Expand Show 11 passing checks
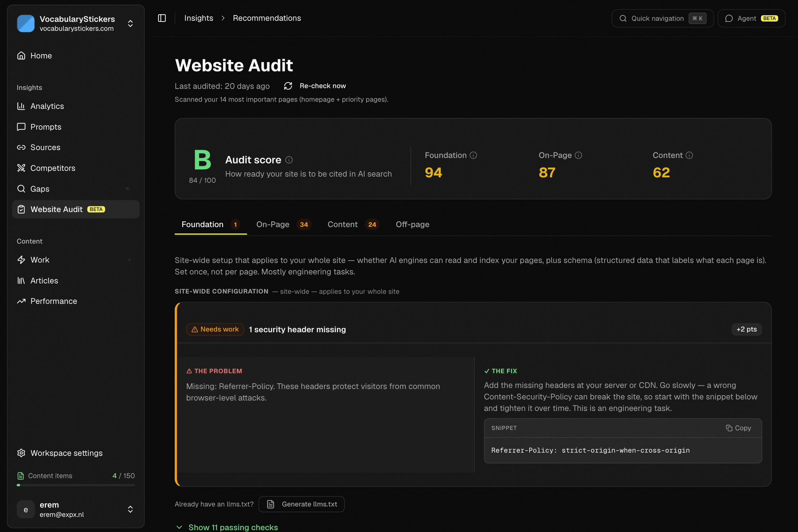The height and width of the screenshot is (532, 798). [x=227, y=527]
